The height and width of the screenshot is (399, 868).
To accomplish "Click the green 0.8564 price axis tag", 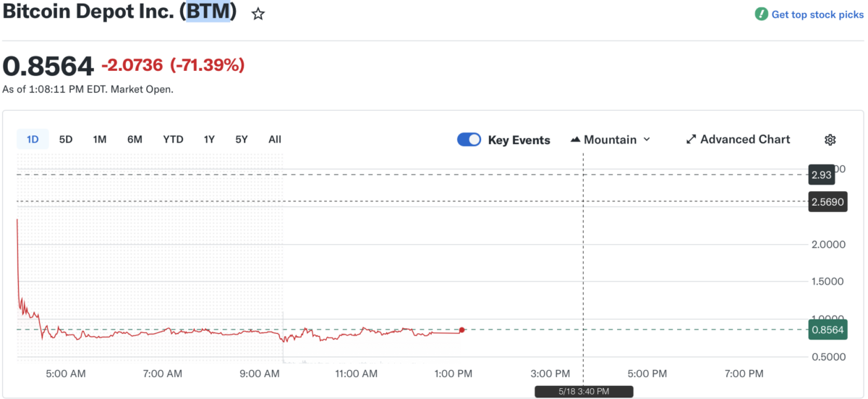I will tap(828, 329).
